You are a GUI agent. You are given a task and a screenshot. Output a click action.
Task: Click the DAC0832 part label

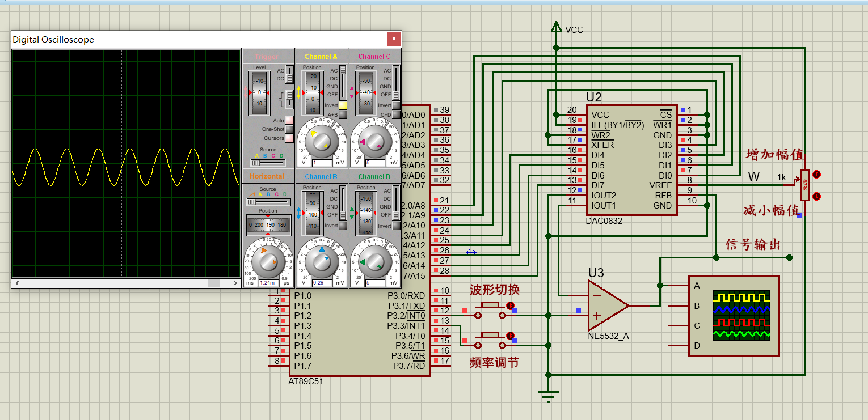click(604, 221)
